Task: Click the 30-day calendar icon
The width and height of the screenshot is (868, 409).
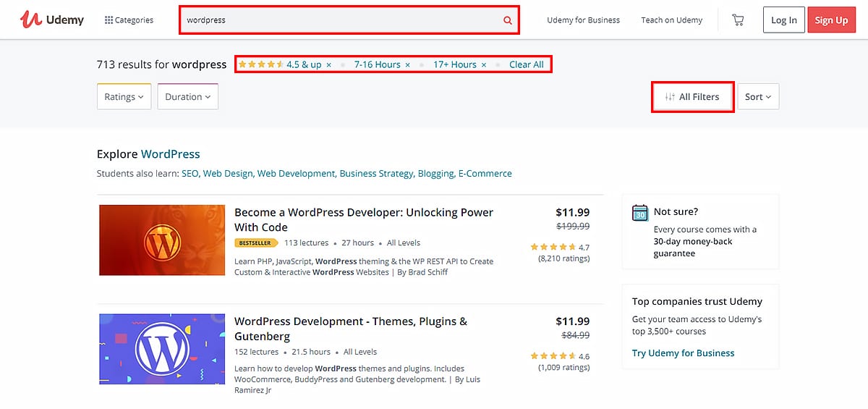Action: coord(640,212)
